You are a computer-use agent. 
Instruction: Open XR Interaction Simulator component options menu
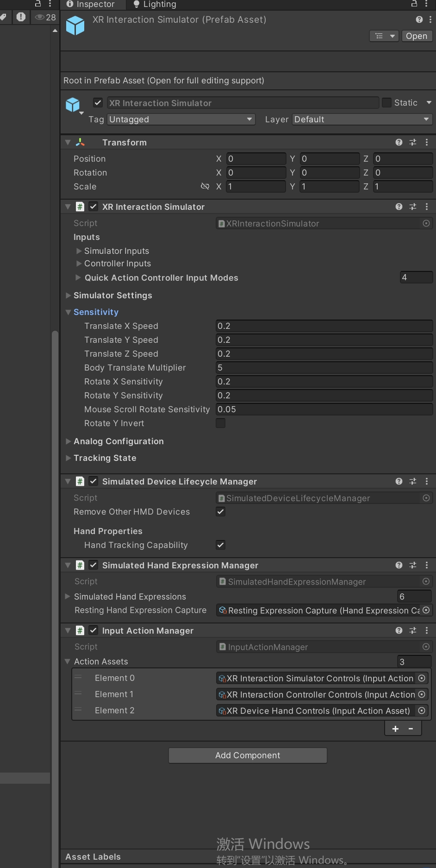427,207
